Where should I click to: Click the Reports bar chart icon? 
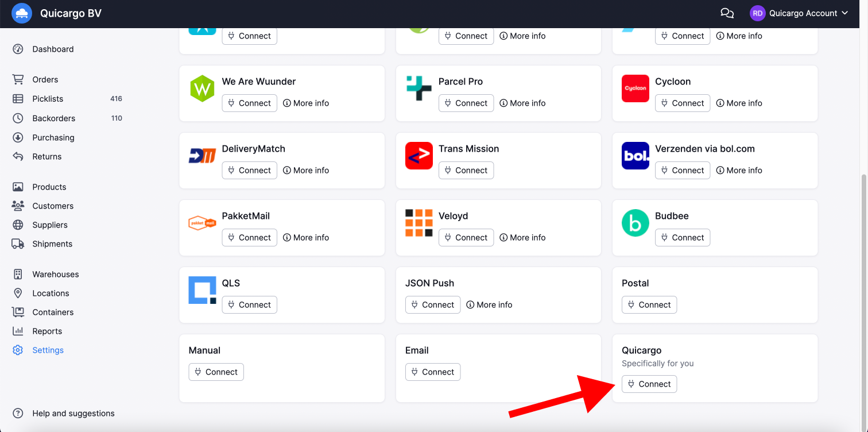(18, 331)
